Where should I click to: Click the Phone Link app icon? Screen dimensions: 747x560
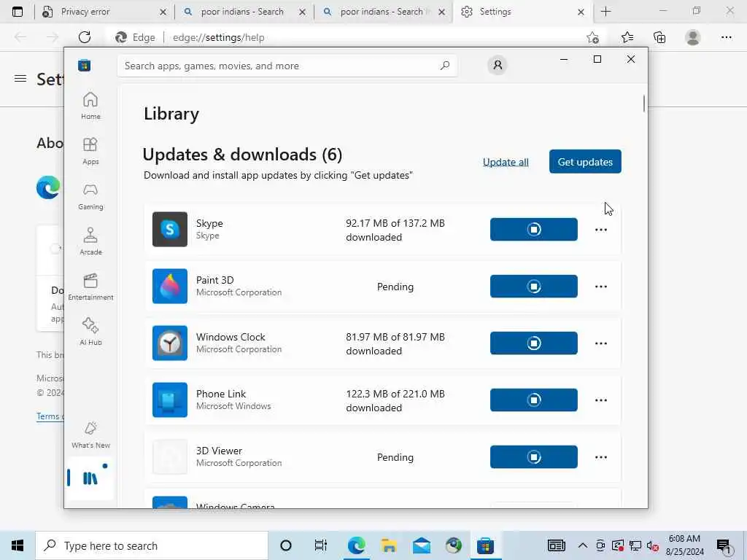pos(169,400)
